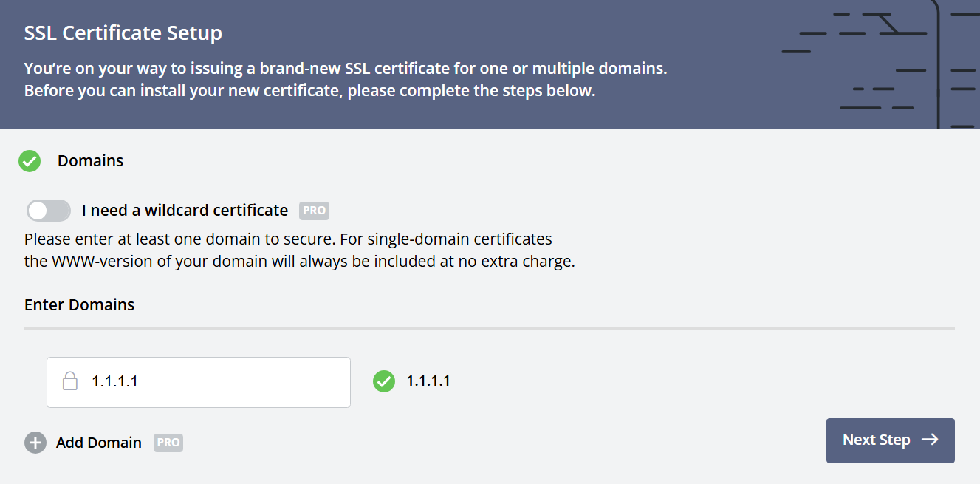980x484 pixels.
Task: Click green validation check next to 1.1.1.1
Action: tap(383, 381)
